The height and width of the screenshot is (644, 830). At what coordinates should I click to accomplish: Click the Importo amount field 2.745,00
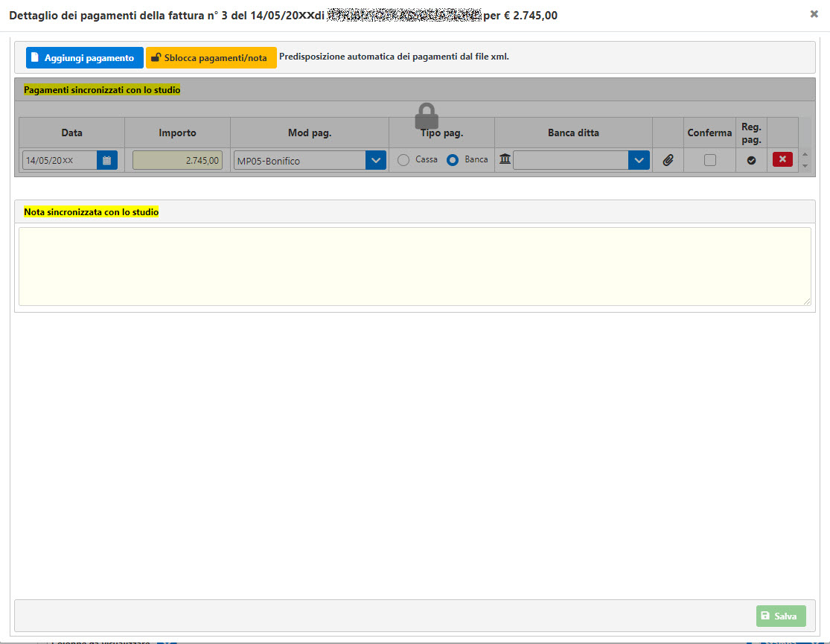pyautogui.click(x=177, y=160)
